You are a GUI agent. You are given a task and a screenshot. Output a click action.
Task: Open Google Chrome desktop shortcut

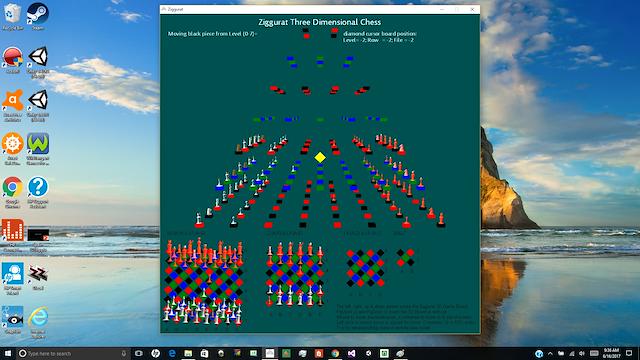click(x=13, y=191)
